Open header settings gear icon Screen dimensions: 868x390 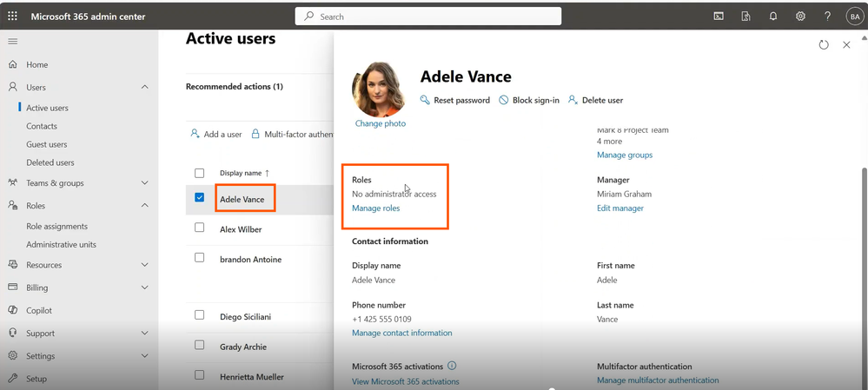point(800,17)
